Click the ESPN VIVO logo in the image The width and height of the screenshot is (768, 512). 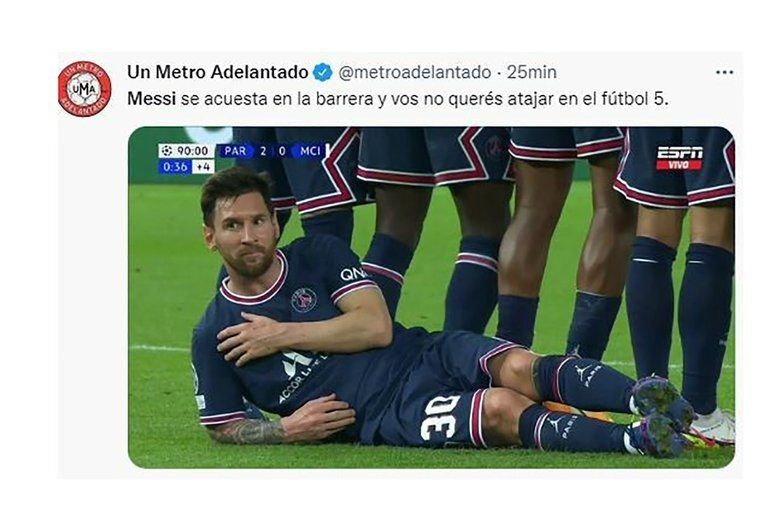pyautogui.click(x=679, y=158)
